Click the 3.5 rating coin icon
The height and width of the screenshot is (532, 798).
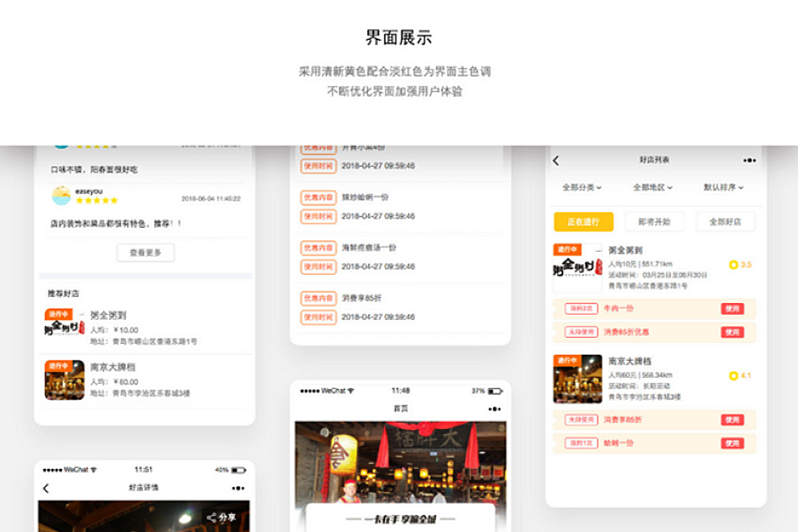point(733,265)
